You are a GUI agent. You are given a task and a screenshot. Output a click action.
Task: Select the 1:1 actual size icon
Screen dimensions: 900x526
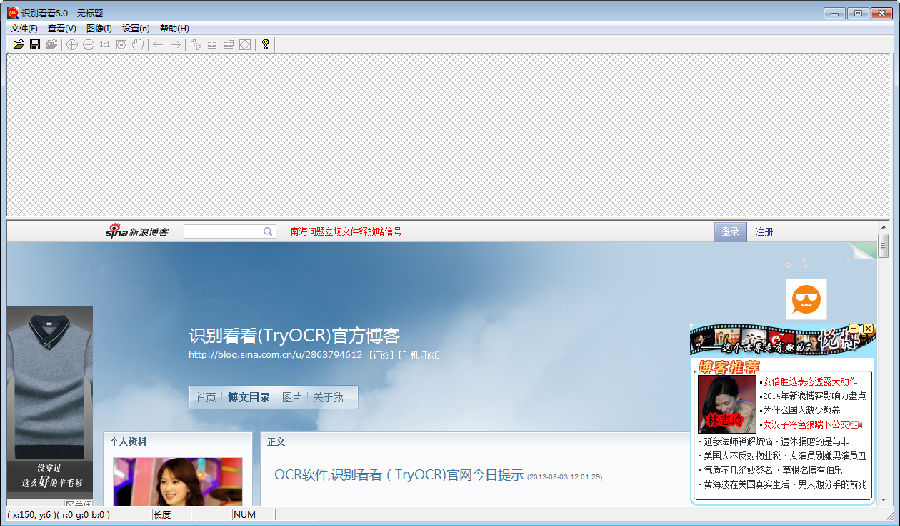click(x=105, y=44)
